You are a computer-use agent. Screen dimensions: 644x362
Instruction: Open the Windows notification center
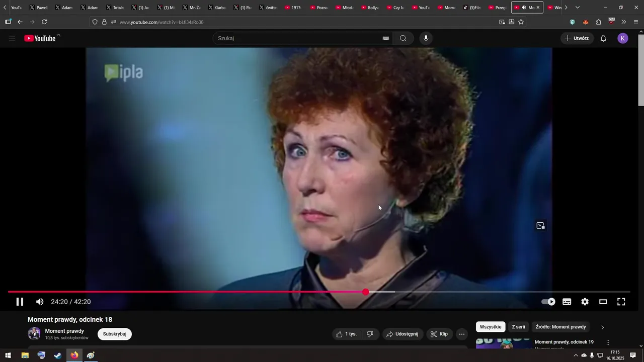point(633,355)
